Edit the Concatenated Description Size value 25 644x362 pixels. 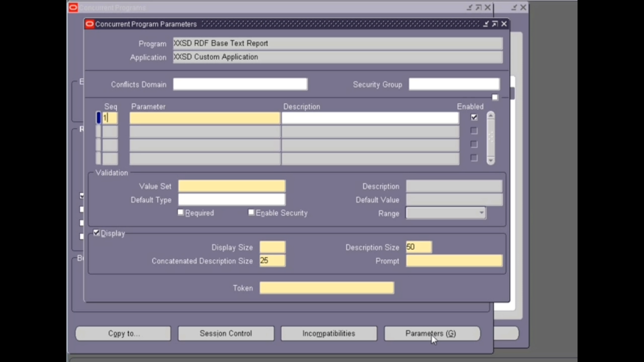tap(272, 261)
